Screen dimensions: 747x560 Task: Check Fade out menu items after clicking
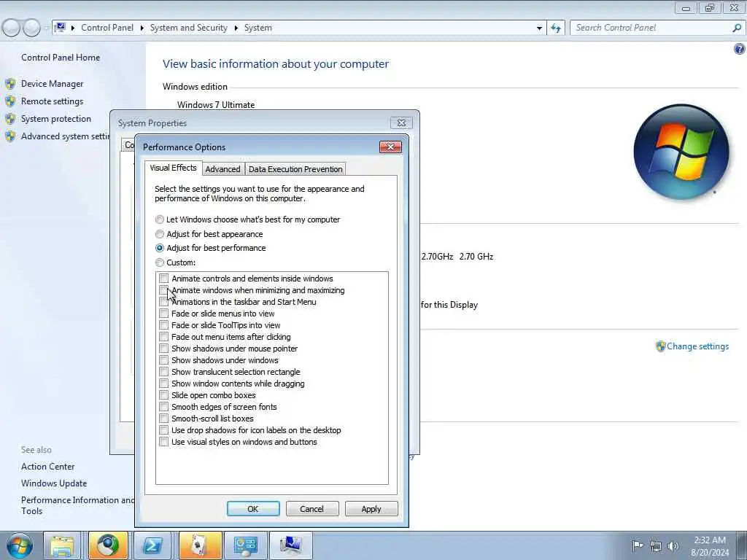[x=164, y=337]
